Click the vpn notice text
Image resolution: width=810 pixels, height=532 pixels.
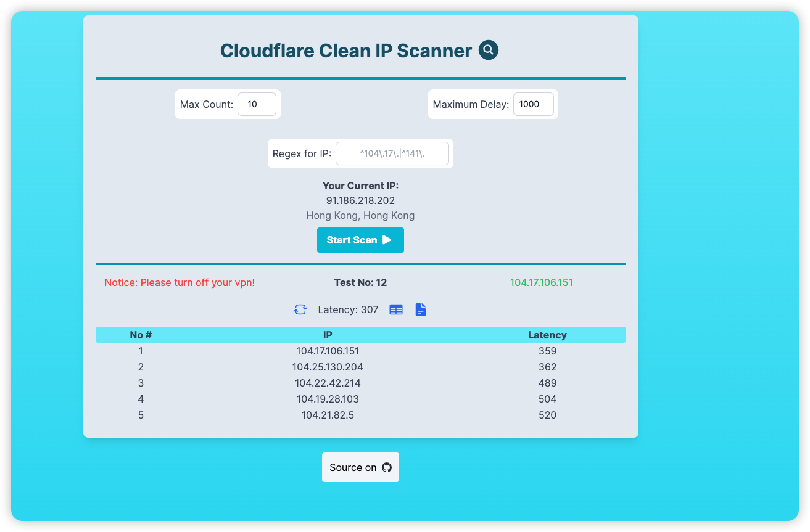pyautogui.click(x=180, y=282)
